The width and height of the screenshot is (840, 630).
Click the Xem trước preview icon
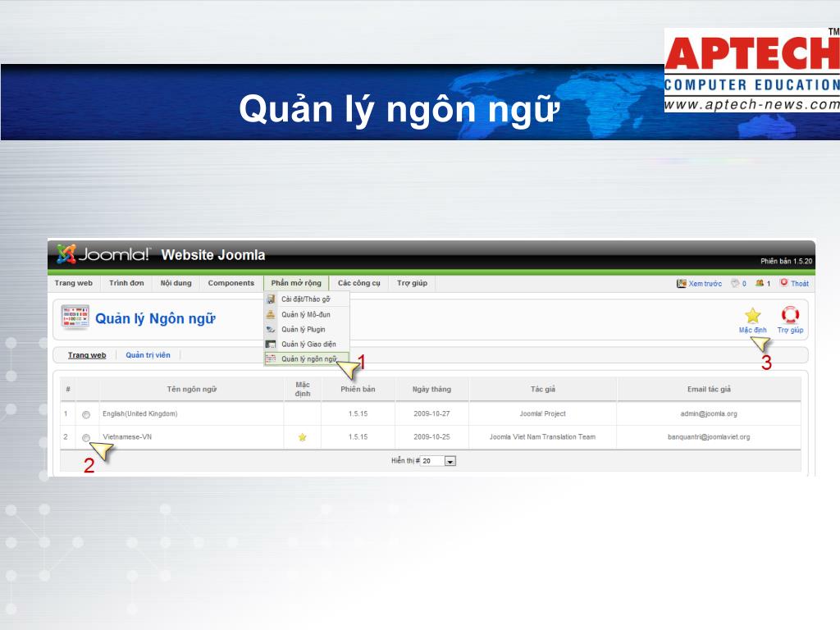point(682,283)
